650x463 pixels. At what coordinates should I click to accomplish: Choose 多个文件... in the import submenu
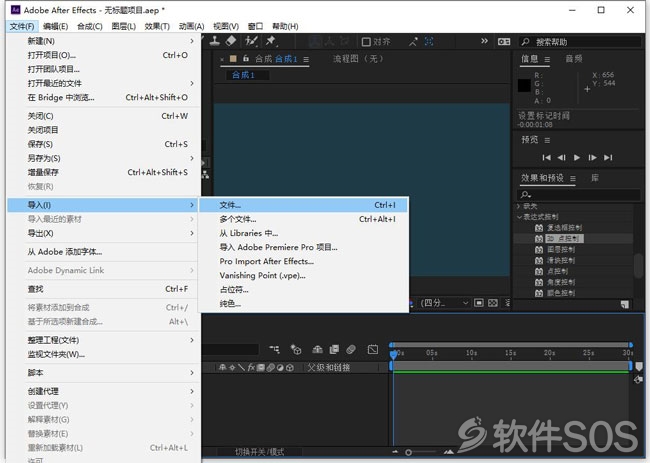click(303, 219)
